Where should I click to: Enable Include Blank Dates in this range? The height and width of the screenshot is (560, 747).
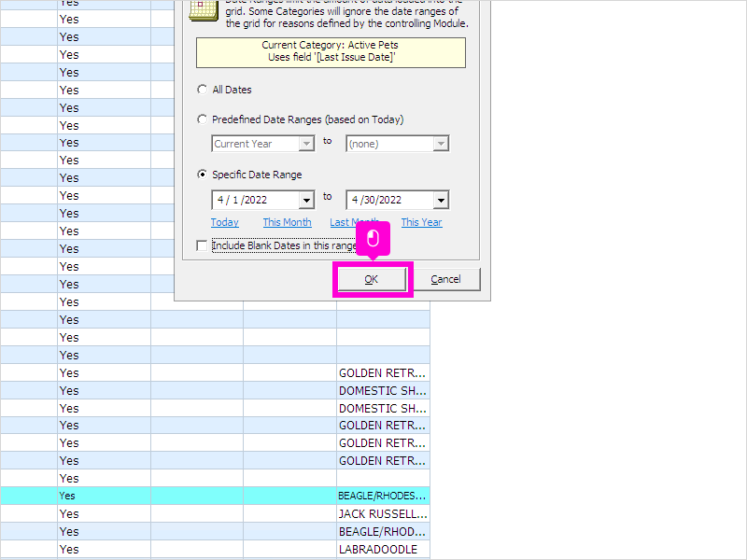[x=202, y=245]
